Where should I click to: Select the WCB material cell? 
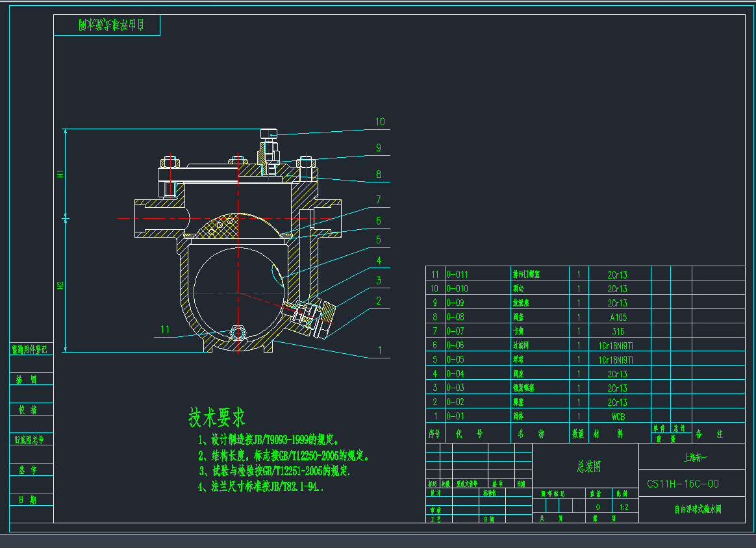click(618, 416)
